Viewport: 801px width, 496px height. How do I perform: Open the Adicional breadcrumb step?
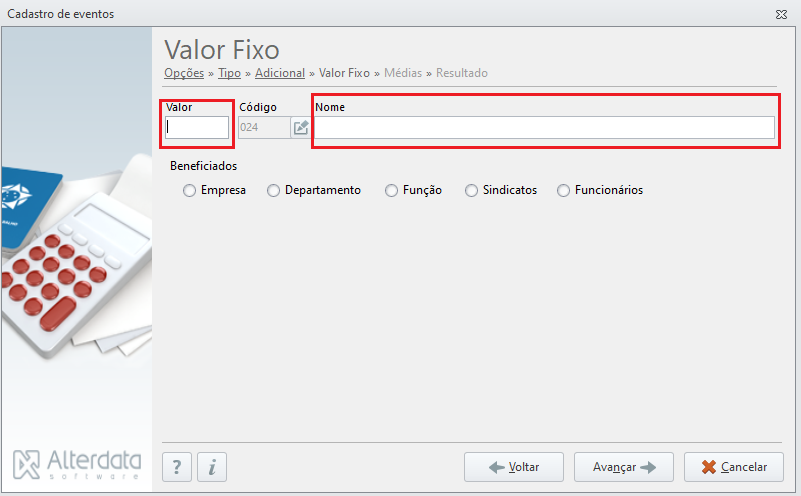point(280,73)
